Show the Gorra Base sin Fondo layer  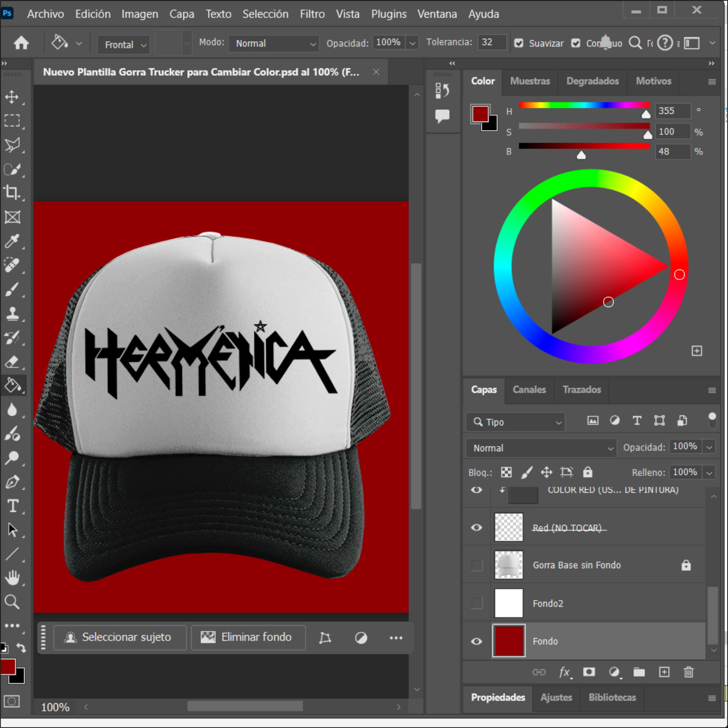click(477, 565)
